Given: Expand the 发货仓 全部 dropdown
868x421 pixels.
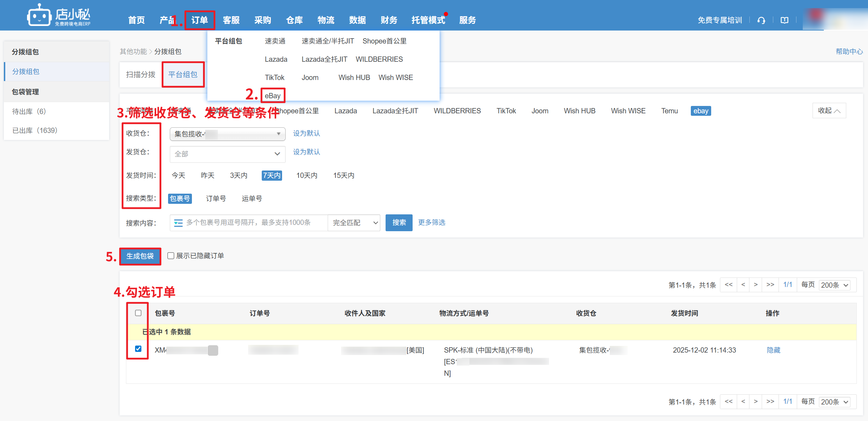Looking at the screenshot, I should 227,154.
